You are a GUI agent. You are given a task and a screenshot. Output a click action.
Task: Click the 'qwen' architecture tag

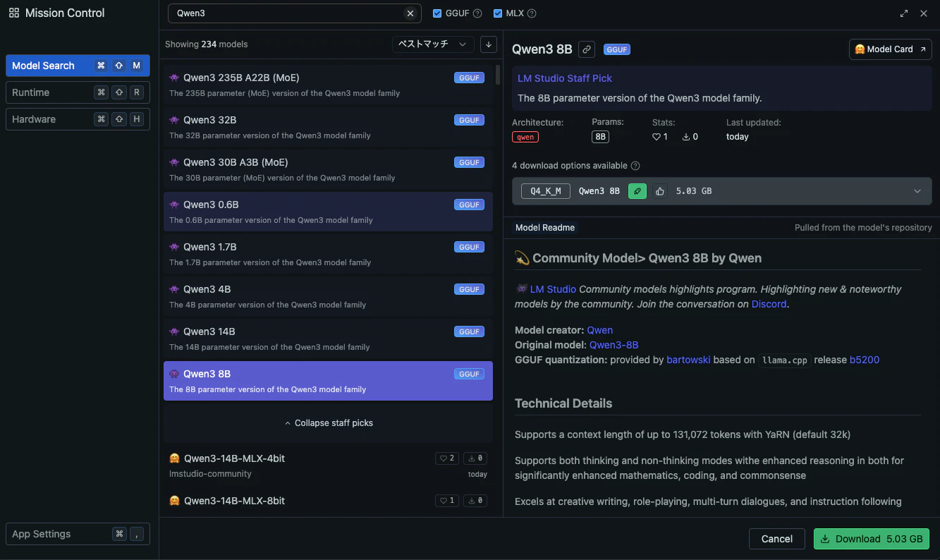(525, 137)
